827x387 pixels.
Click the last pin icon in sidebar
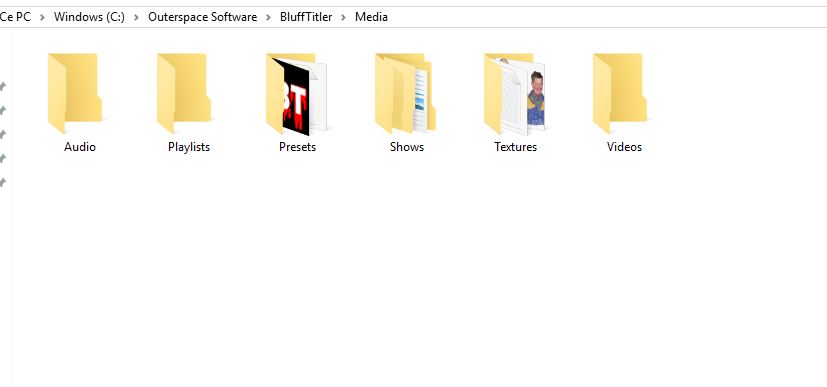pos(3,182)
